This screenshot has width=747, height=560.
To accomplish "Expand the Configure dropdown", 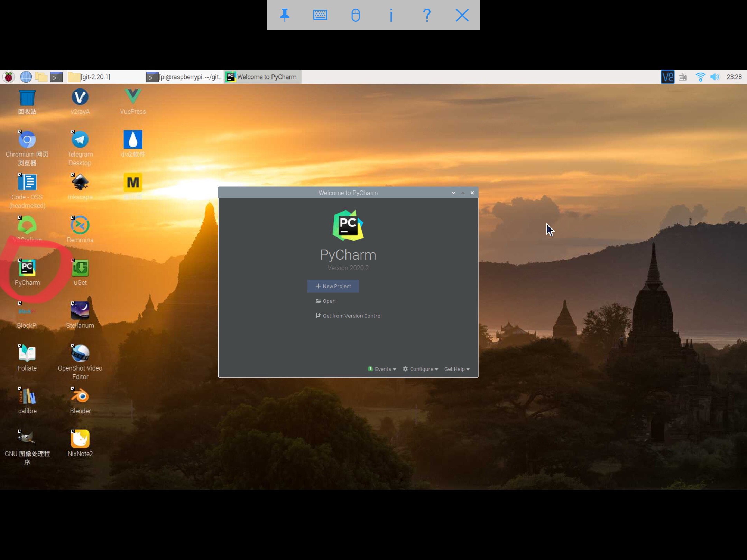I will click(x=421, y=369).
